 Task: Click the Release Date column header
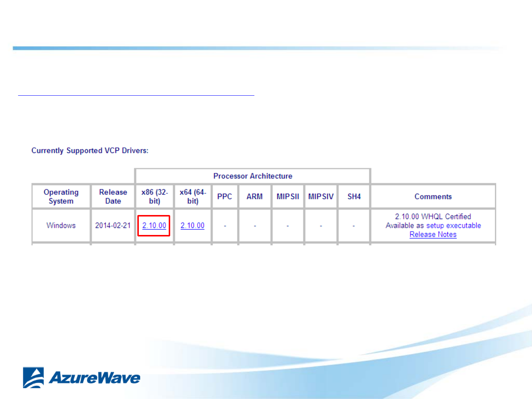113,197
